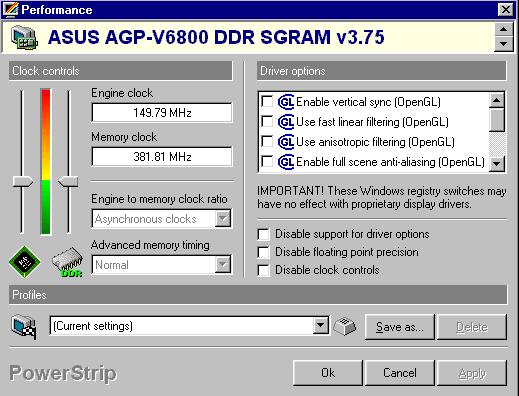
Task: Close the Performance window
Action: point(505,9)
